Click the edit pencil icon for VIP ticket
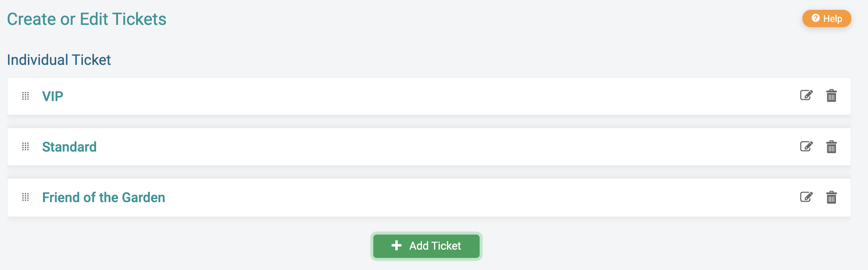 coord(807,96)
